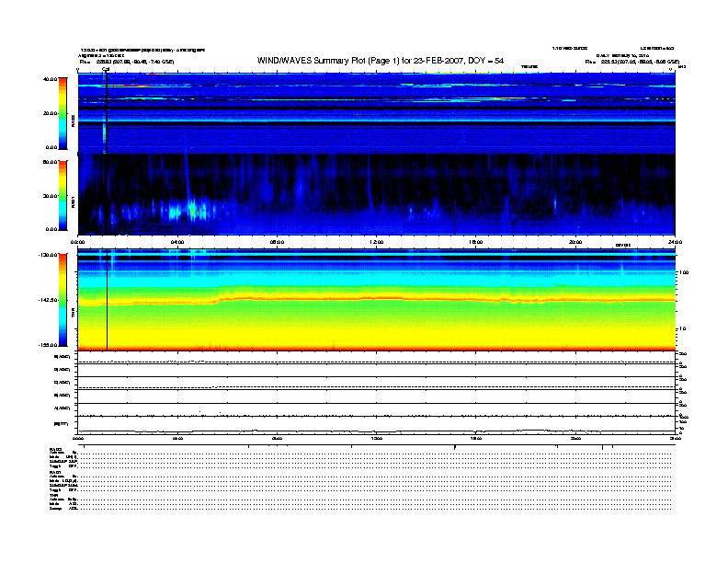The height and width of the screenshot is (563, 728).
Task: Click inside the RAD1 spectrogram panel
Action: tap(376, 194)
